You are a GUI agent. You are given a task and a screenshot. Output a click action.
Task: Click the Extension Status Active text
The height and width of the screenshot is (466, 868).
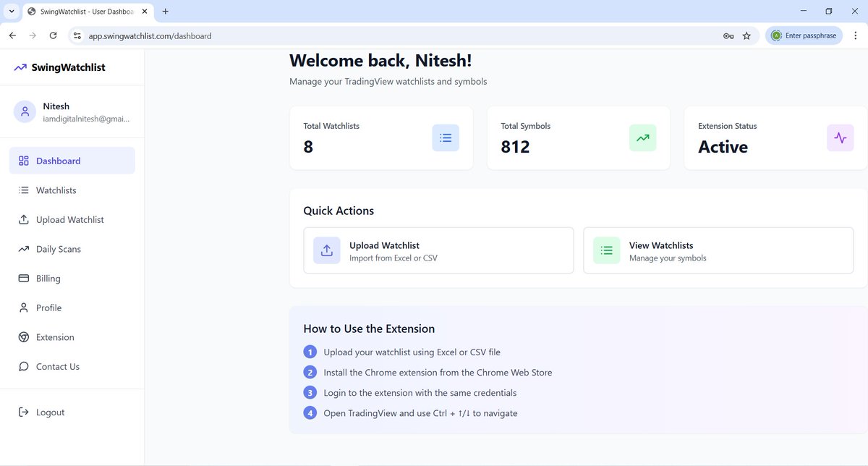click(723, 147)
